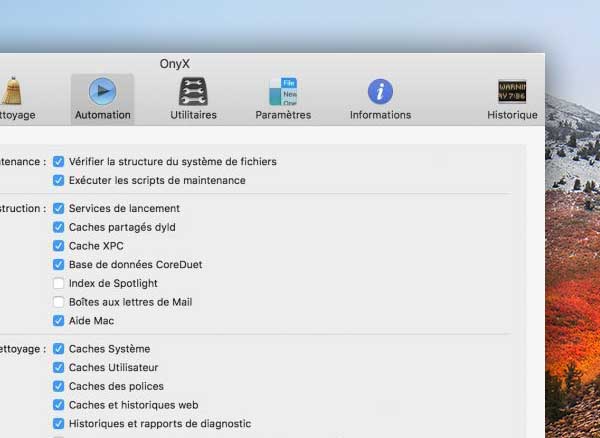Click the Utilitaires tab label
Screen dimensions: 600x438
click(x=193, y=115)
